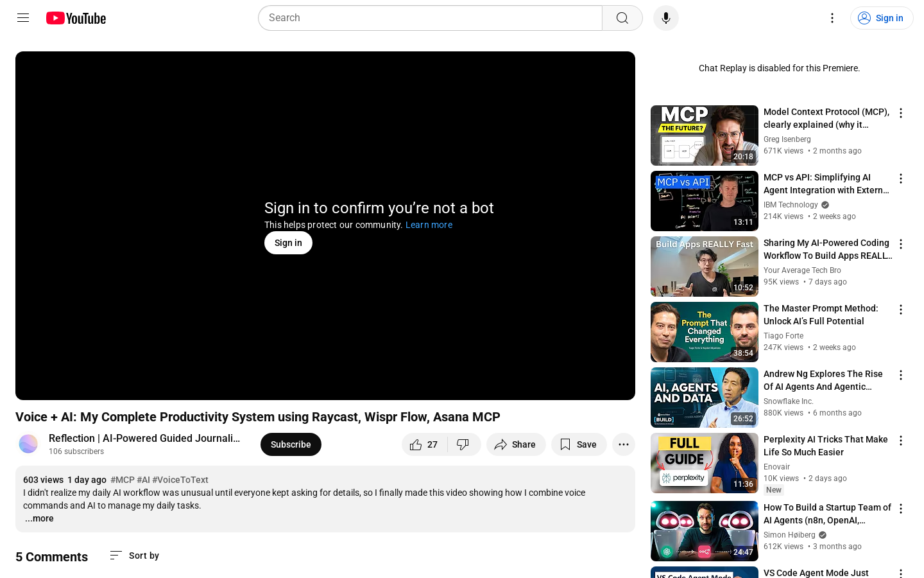Dislike the video with thumbs-down

pyautogui.click(x=464, y=444)
